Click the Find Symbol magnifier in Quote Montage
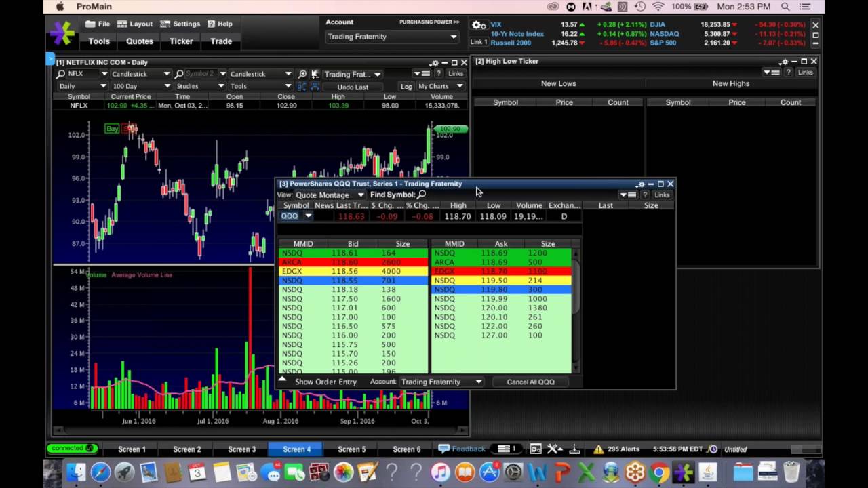This screenshot has height=488, width=868. [422, 195]
